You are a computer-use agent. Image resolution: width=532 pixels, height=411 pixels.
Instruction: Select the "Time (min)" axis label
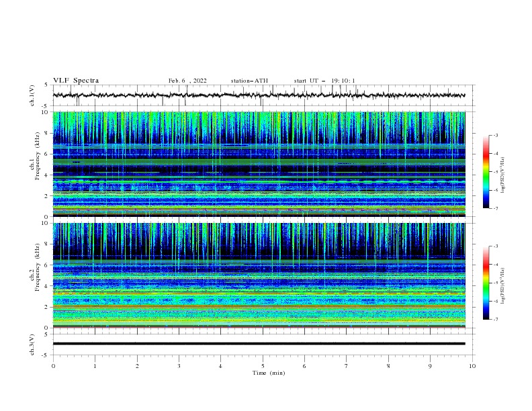pos(269,373)
